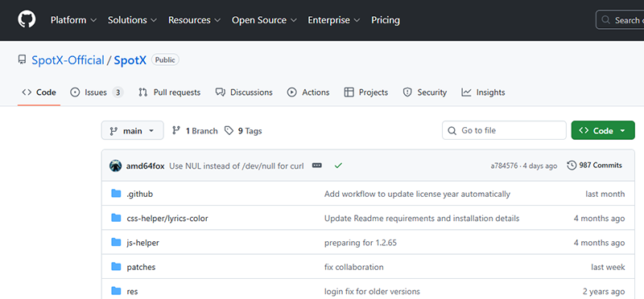Click the res folder icon
The image size is (644, 299).
point(116,291)
